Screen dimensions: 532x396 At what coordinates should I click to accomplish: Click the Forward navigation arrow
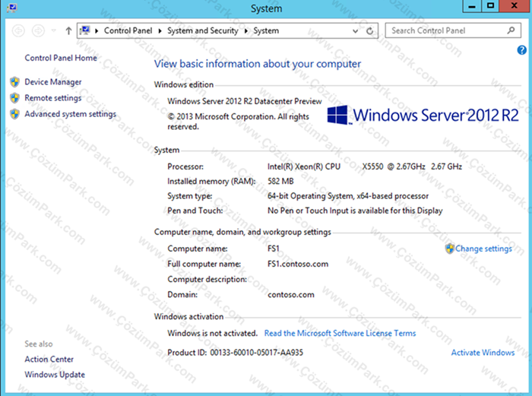[38, 31]
